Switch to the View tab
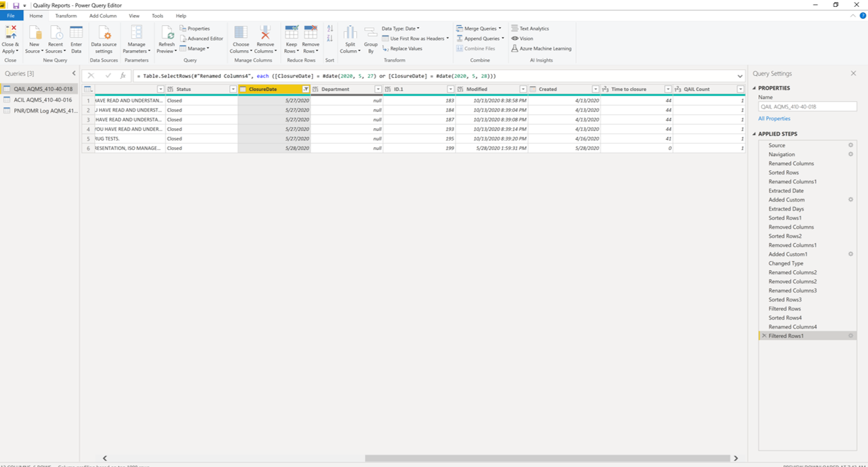 pos(134,16)
